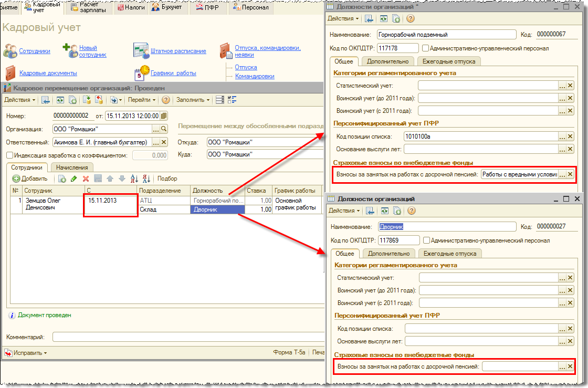Click the Форма Т-5а button

coord(289,352)
